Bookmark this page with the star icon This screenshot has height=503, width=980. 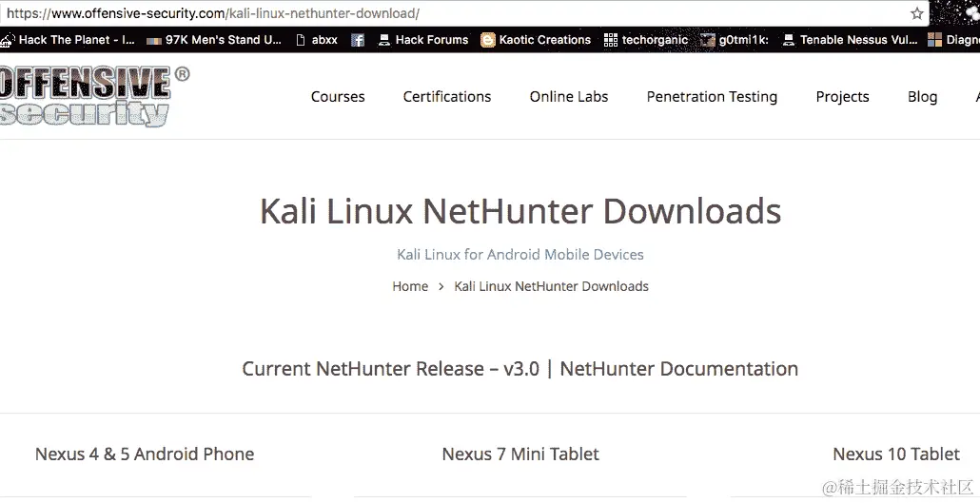[917, 13]
